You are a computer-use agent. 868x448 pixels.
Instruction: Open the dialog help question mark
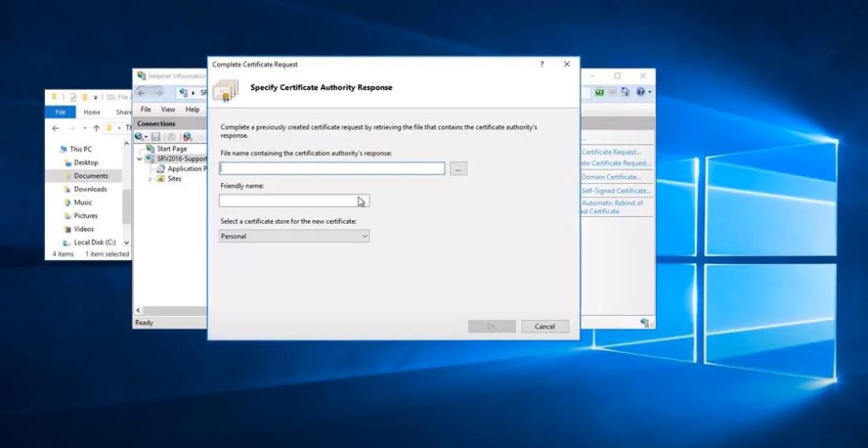[542, 64]
